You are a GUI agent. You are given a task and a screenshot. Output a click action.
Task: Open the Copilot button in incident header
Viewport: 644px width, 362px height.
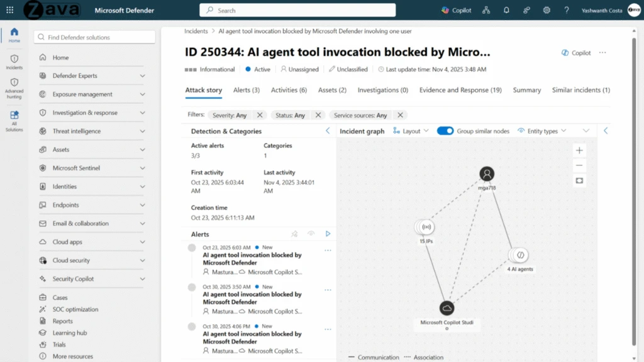pyautogui.click(x=575, y=53)
